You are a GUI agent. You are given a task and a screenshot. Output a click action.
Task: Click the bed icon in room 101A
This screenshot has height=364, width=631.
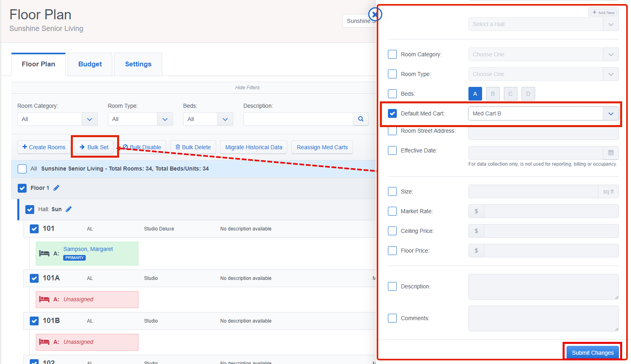click(x=44, y=299)
